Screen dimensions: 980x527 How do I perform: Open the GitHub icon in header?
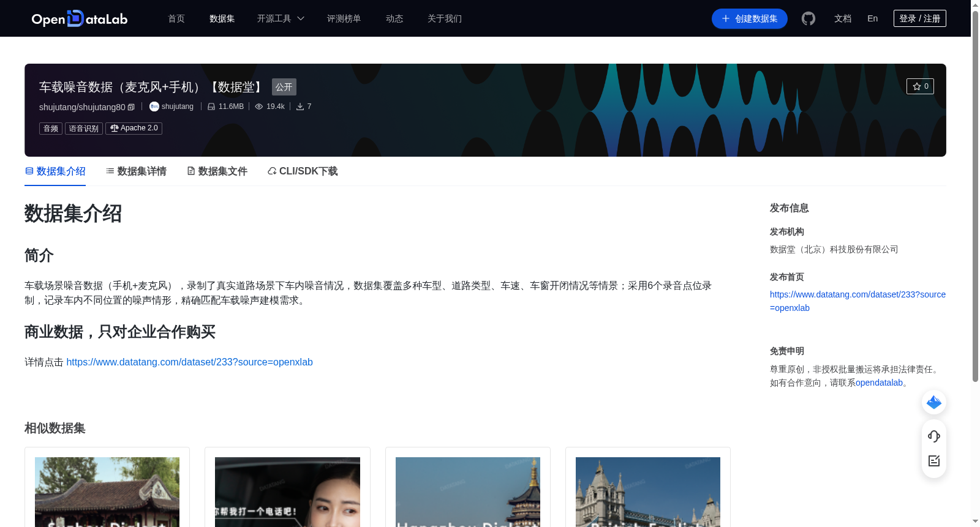[x=809, y=18]
